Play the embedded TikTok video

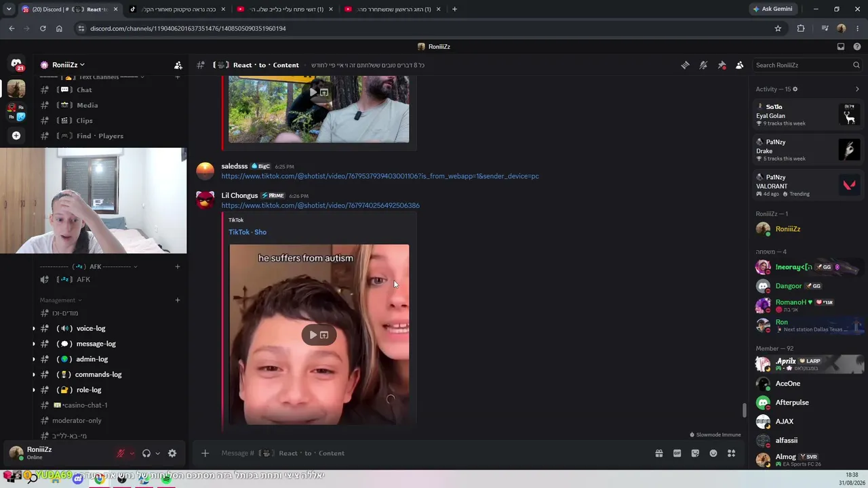(313, 335)
